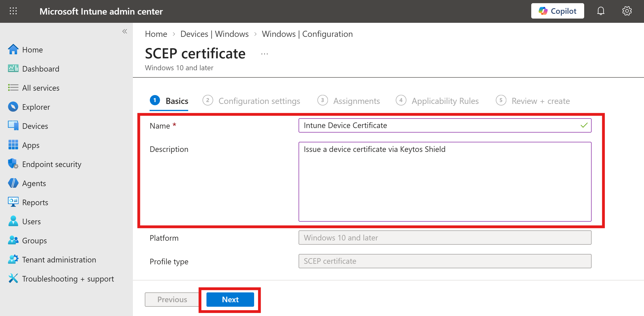Open Users label in sidebar

tap(31, 222)
